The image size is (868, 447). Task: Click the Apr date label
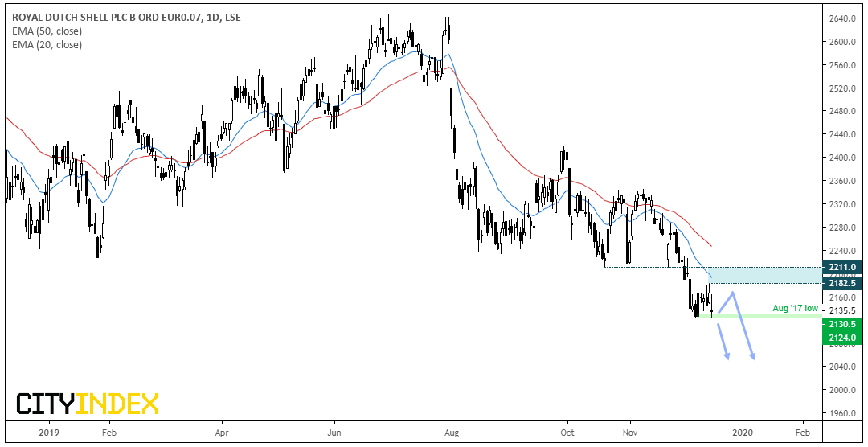(x=222, y=432)
